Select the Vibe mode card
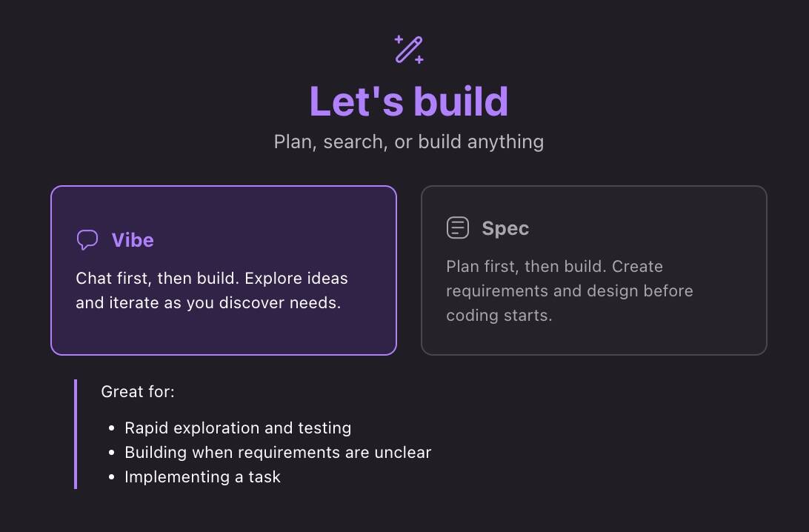Viewport: 809px width, 532px height. coord(224,270)
